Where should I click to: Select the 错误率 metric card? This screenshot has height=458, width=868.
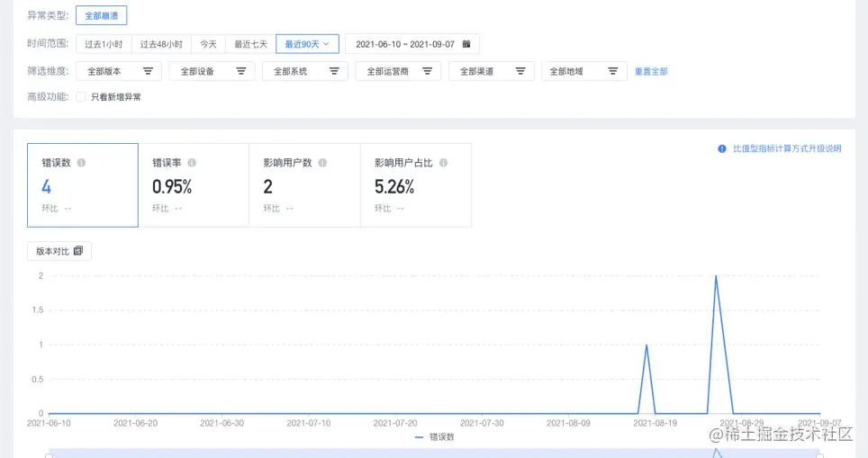click(x=194, y=185)
